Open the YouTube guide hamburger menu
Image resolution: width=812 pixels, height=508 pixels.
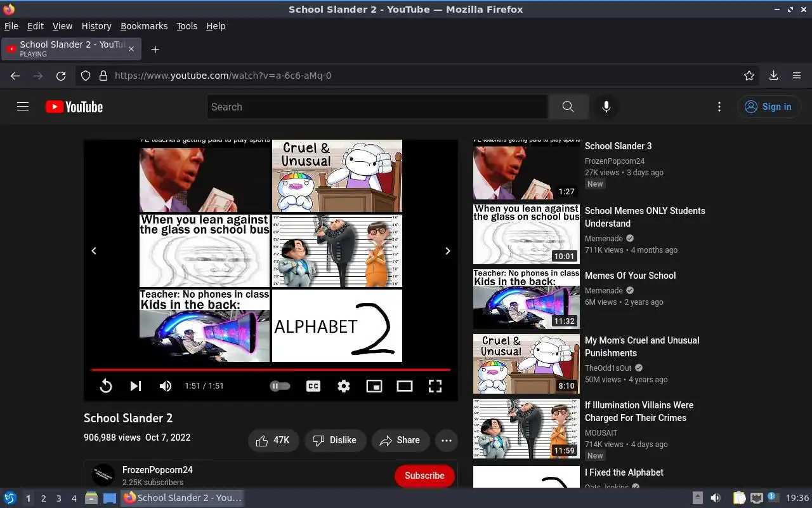tap(23, 107)
